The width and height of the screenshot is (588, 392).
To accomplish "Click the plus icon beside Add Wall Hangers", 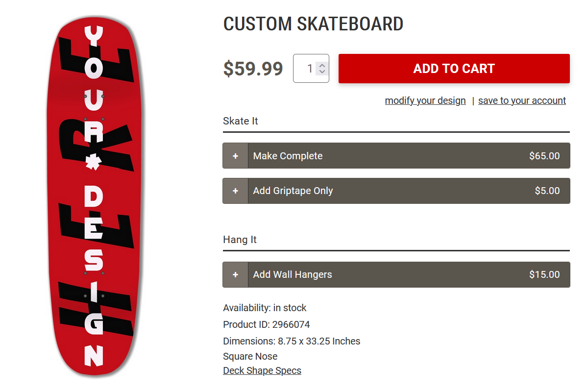I will coord(235,274).
